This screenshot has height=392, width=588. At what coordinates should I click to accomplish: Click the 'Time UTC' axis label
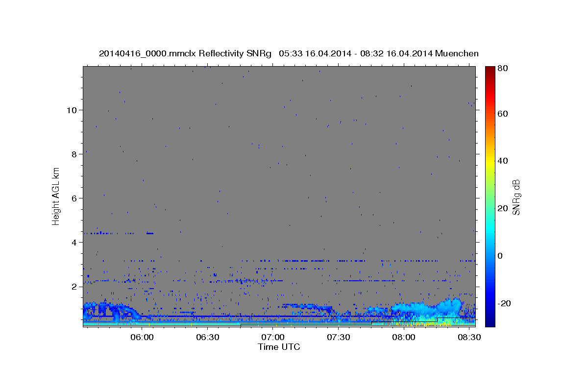[x=279, y=347]
